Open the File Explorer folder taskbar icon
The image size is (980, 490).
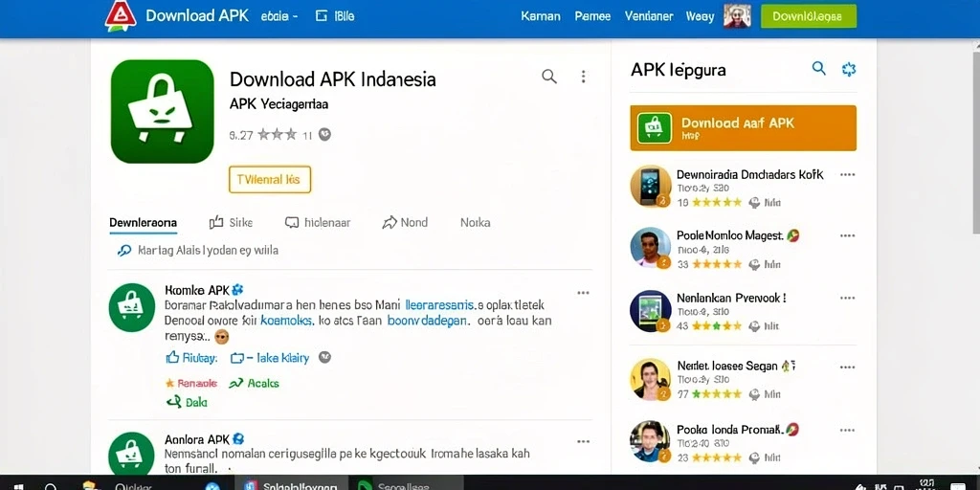[x=91, y=485]
